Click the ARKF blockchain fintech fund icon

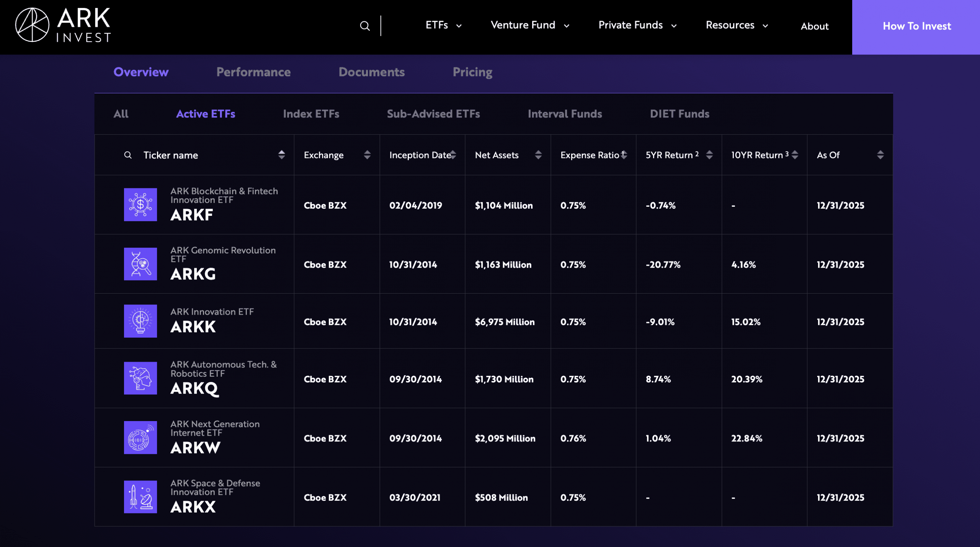[140, 204]
